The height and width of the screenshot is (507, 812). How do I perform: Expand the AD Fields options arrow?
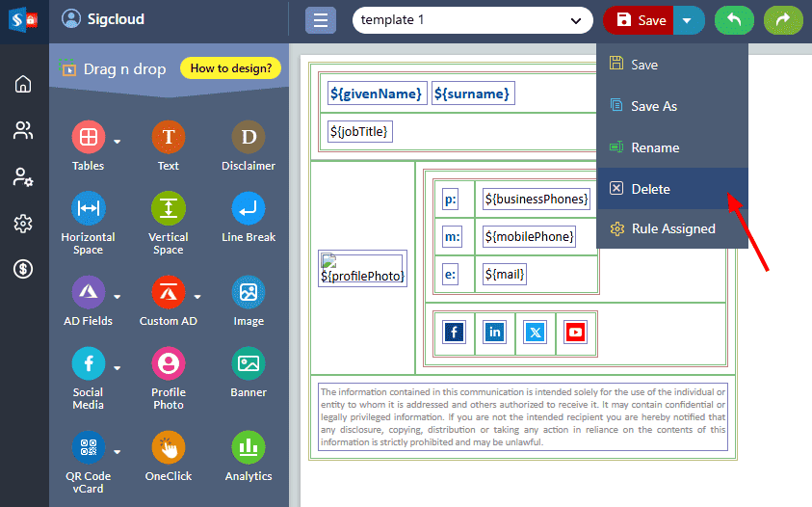pyautogui.click(x=118, y=297)
